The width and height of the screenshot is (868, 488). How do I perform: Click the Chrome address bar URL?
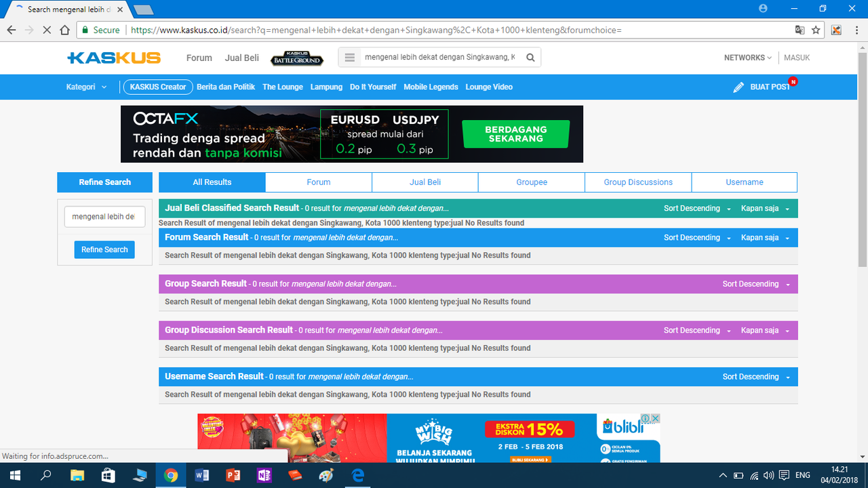376,30
